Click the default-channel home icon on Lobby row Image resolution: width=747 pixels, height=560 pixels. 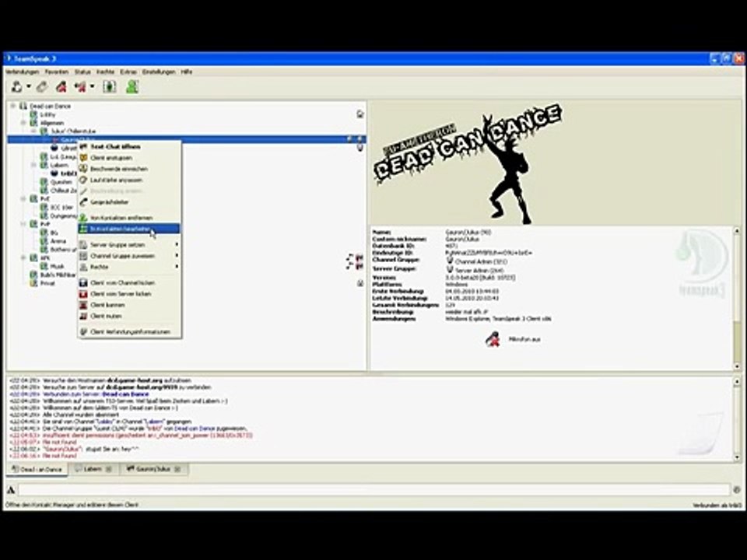360,114
